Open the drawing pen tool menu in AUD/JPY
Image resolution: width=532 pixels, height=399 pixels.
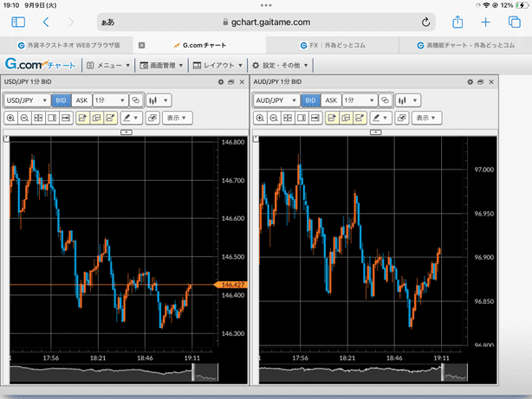[x=380, y=118]
